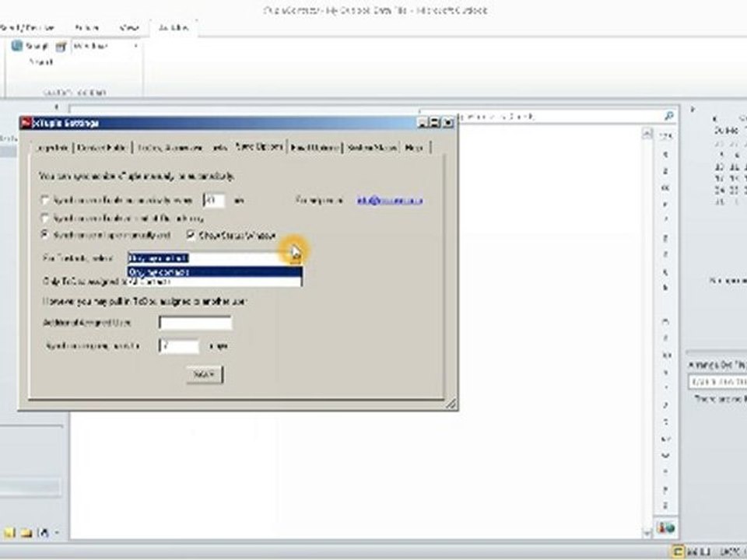Click the magnifier search icon in Outlook
Image resolution: width=747 pixels, height=560 pixels.
(668, 116)
